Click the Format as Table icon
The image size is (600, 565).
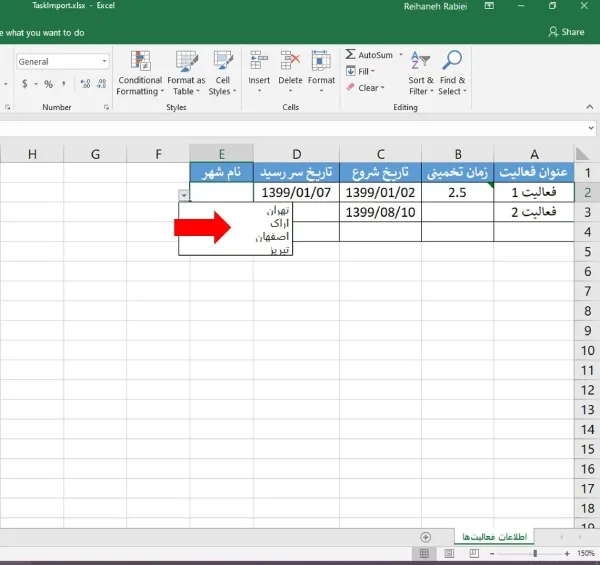[x=186, y=72]
